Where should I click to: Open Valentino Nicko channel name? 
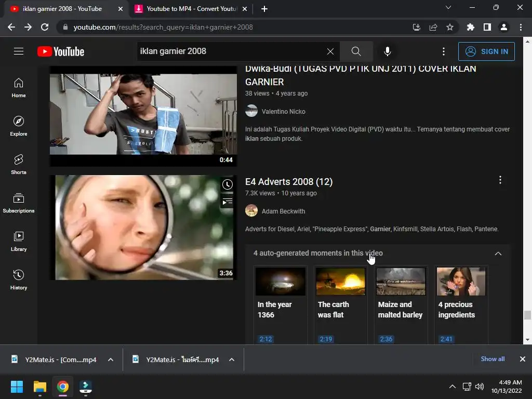(283, 112)
